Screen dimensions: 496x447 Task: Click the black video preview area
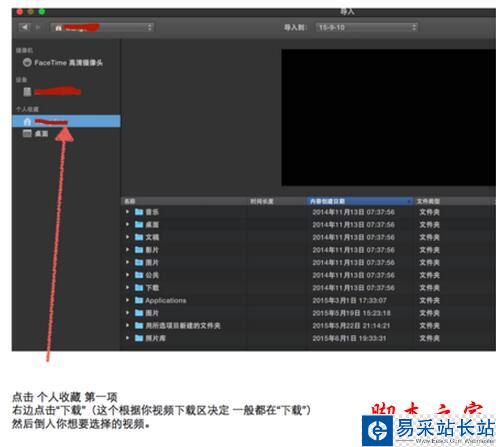click(x=389, y=118)
